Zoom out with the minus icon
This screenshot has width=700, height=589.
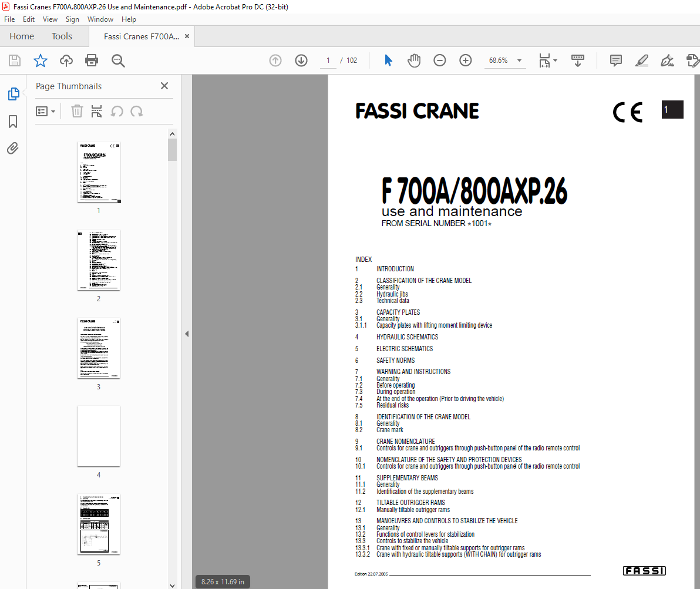[440, 60]
